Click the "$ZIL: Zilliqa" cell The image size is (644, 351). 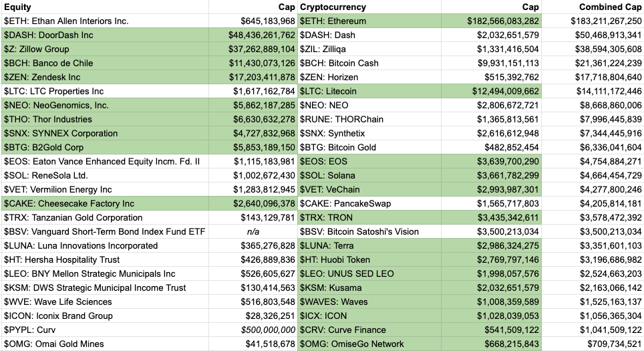369,49
